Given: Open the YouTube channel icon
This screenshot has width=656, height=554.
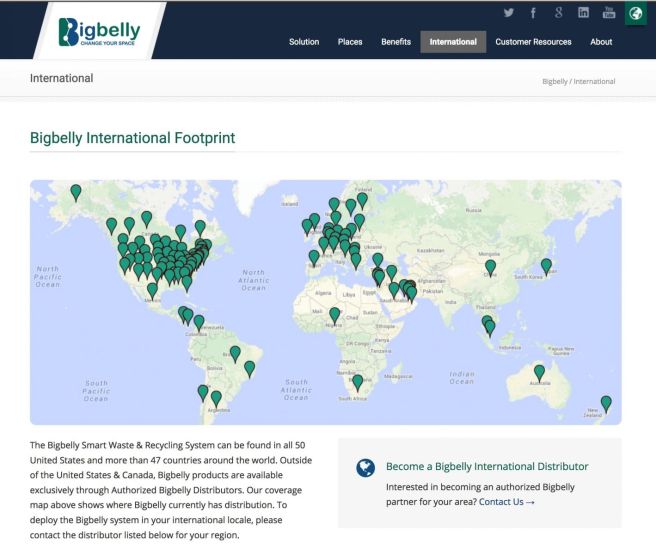Looking at the screenshot, I should pyautogui.click(x=609, y=13).
